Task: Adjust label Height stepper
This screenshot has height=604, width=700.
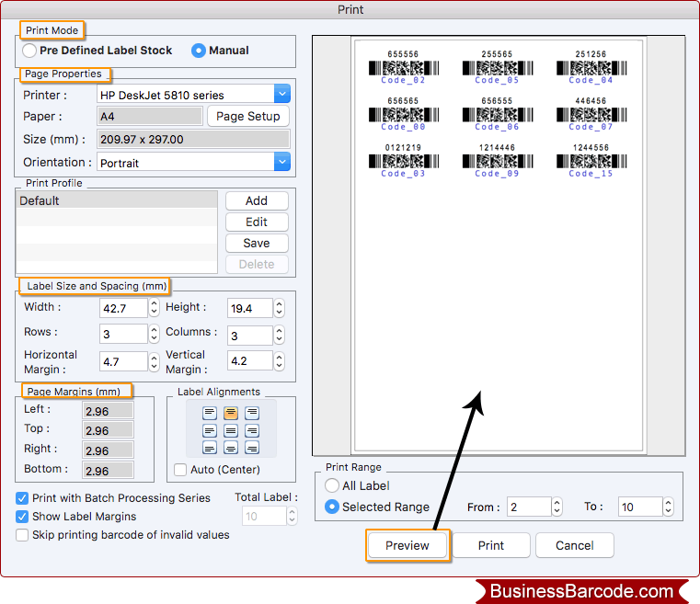Action: click(279, 308)
